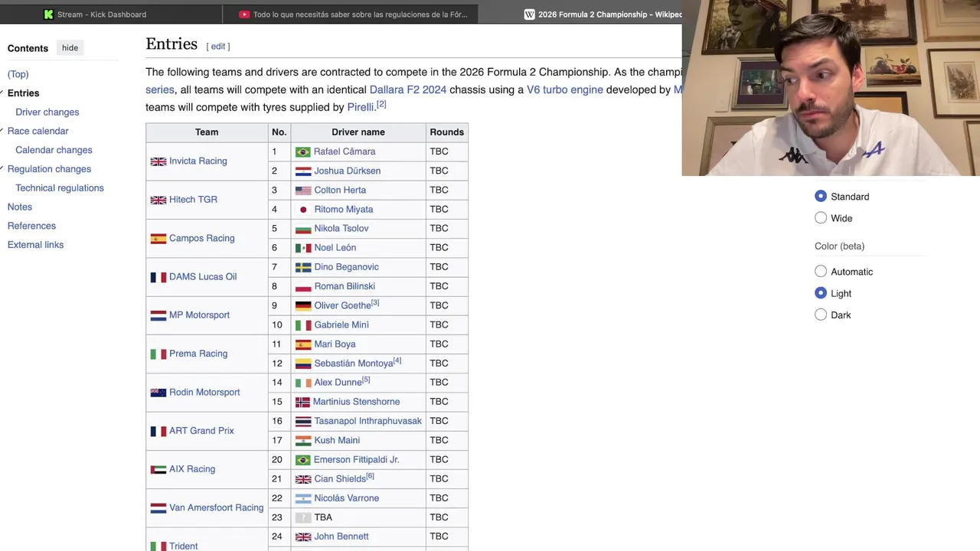This screenshot has width=980, height=551.
Task: Choose Light color mode
Action: [x=821, y=293]
